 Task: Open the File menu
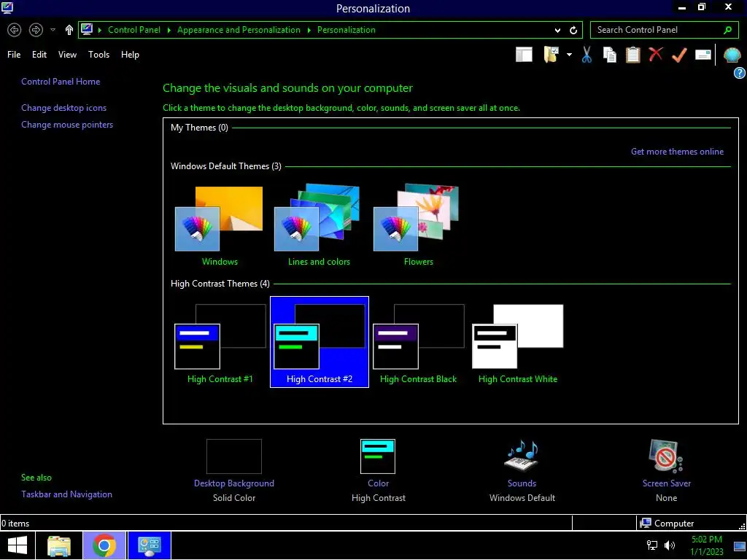click(14, 55)
